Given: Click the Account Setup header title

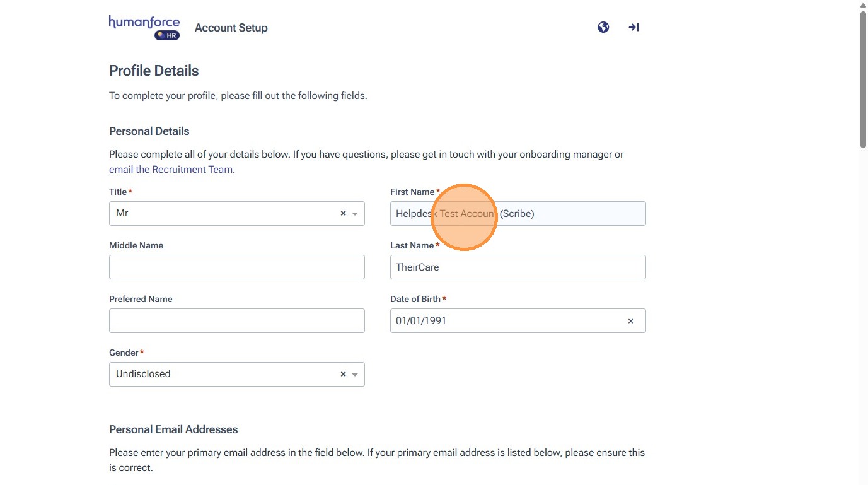Looking at the screenshot, I should [x=231, y=28].
